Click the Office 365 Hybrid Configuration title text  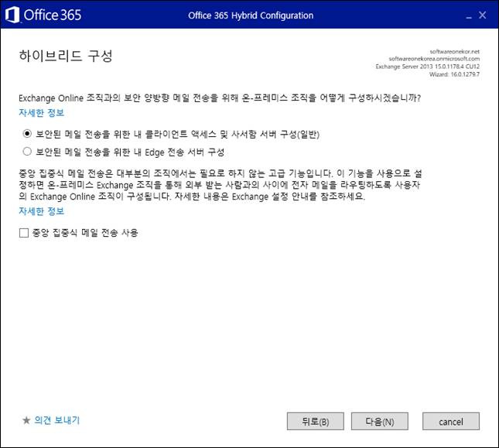click(251, 15)
